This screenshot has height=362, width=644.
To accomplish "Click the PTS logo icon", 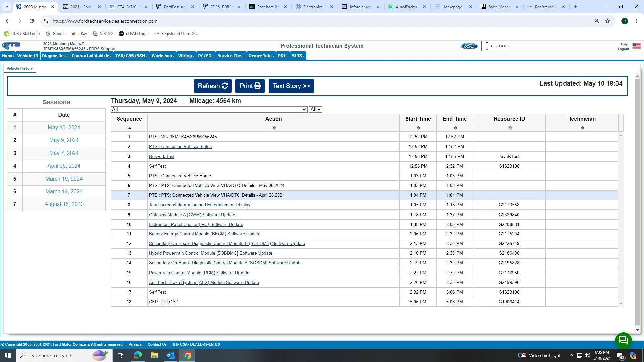I will 11,46.
